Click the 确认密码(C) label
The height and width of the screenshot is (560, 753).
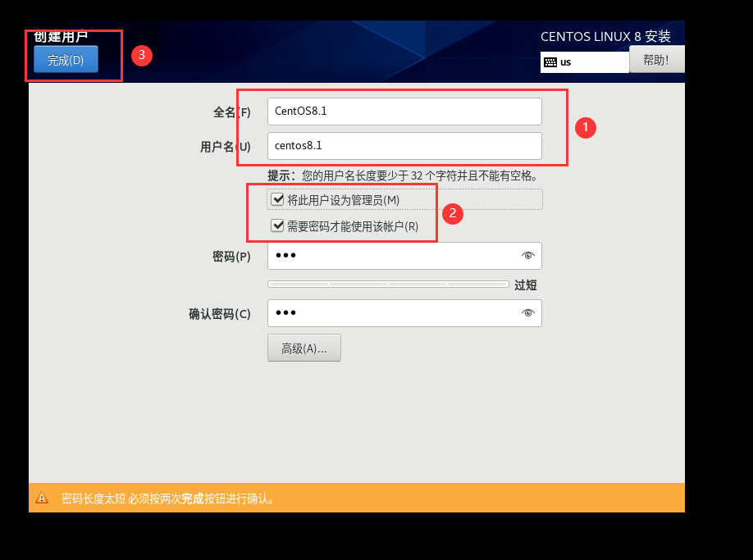[x=220, y=314]
